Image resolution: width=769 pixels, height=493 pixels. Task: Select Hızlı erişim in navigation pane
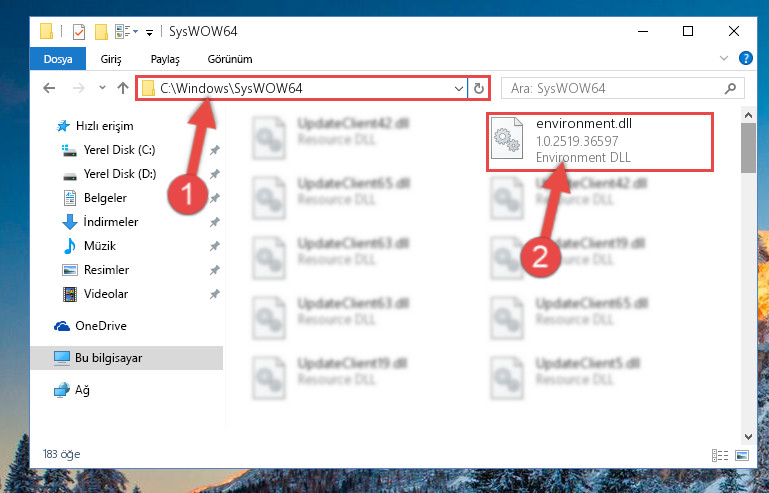104,126
